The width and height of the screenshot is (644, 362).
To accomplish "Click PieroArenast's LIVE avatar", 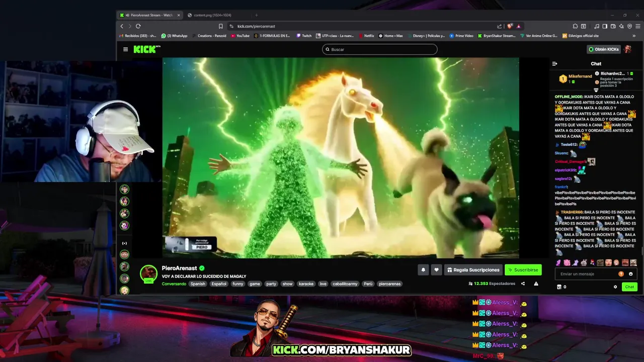I will 148,274.
